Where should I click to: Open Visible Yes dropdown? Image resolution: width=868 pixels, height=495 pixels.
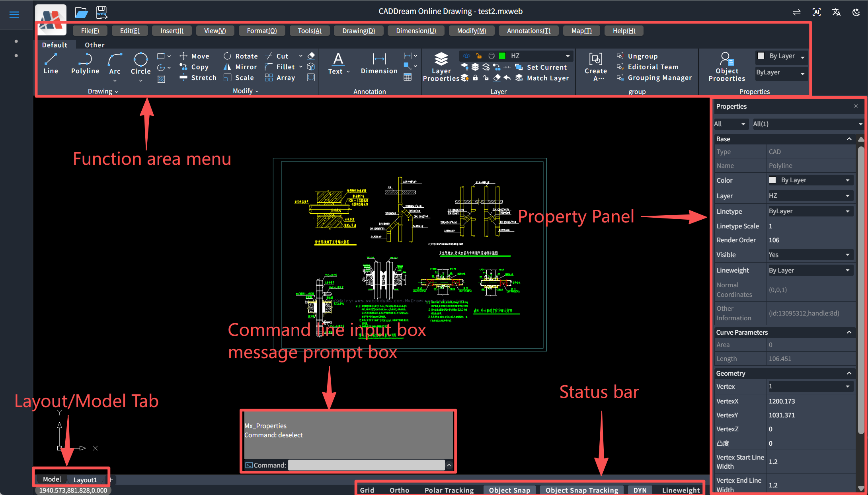click(x=810, y=255)
